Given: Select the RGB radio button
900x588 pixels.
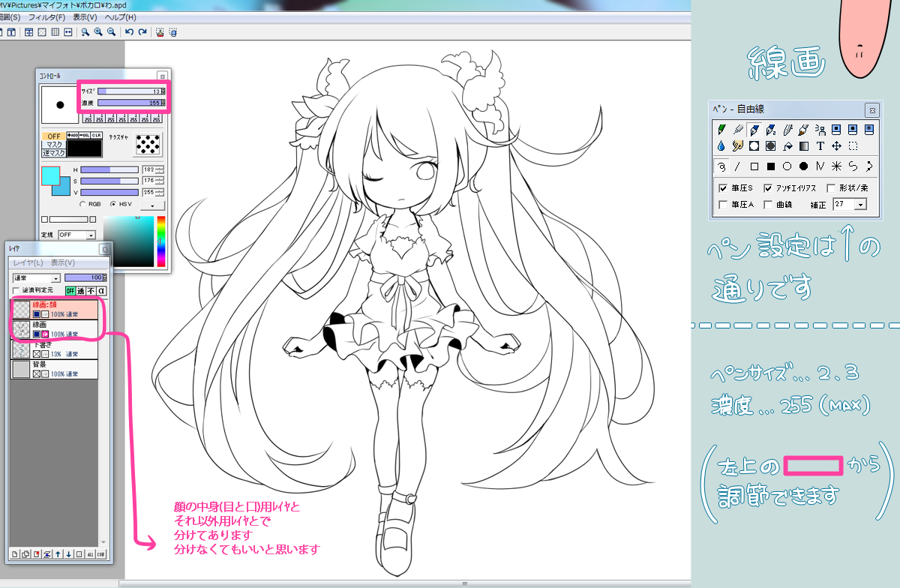Looking at the screenshot, I should click(x=82, y=203).
